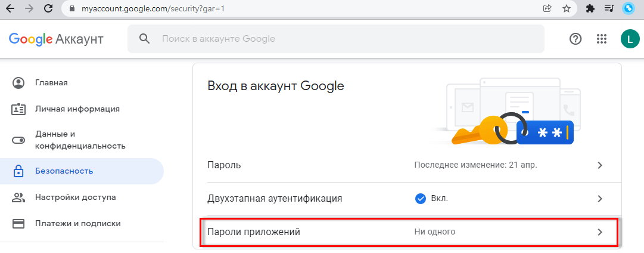Bookmark page with the star icon
Image resolution: width=644 pixels, height=253 pixels.
tap(567, 9)
